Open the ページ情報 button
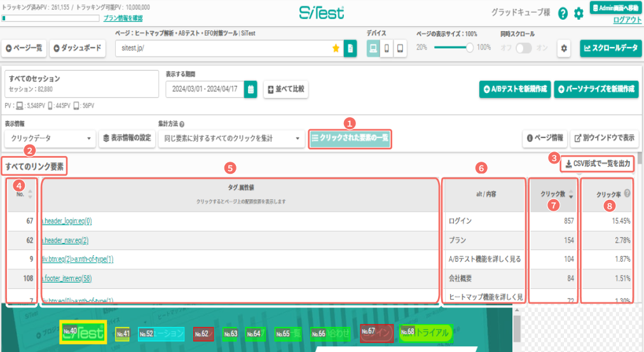The image size is (644, 352). [x=545, y=138]
